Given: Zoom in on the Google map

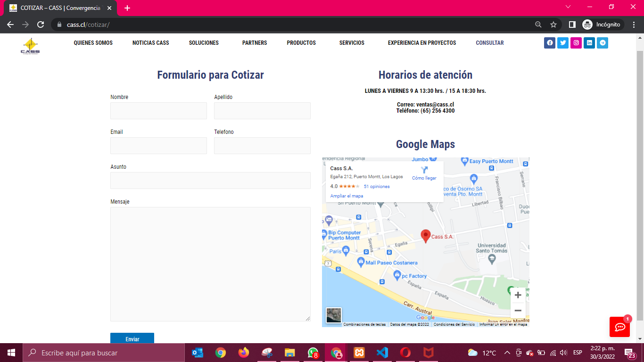Looking at the screenshot, I should click(518, 295).
